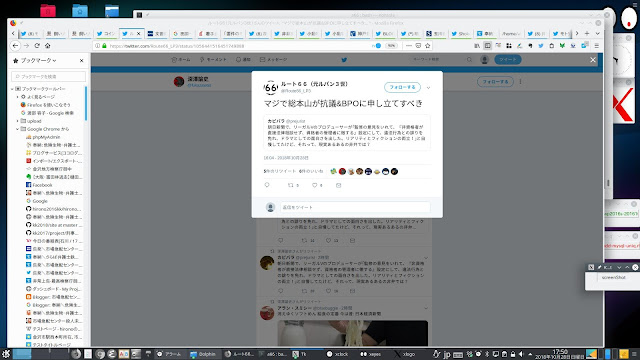Close the active Twitter tab
Screen dimensions: 640x360
(x=138, y=33)
